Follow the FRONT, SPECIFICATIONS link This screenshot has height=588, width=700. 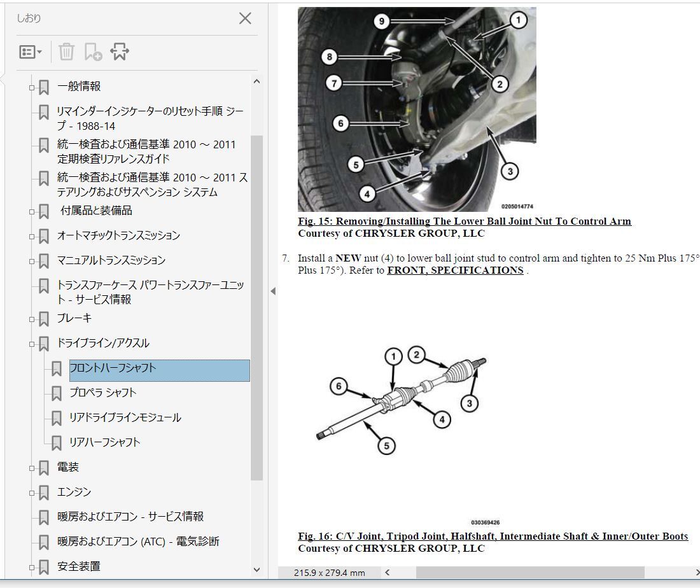pos(455,270)
